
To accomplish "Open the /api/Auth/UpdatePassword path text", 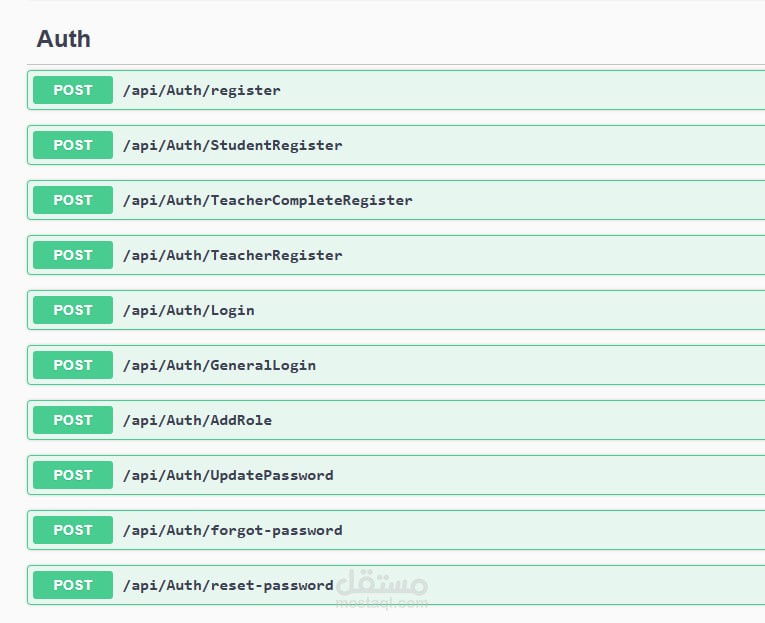I will pyautogui.click(x=228, y=475).
